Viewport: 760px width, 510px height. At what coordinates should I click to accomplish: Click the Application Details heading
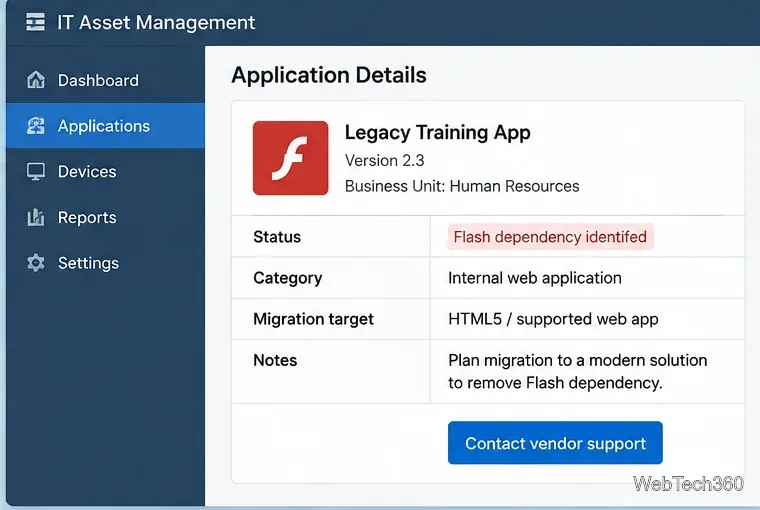pos(329,75)
